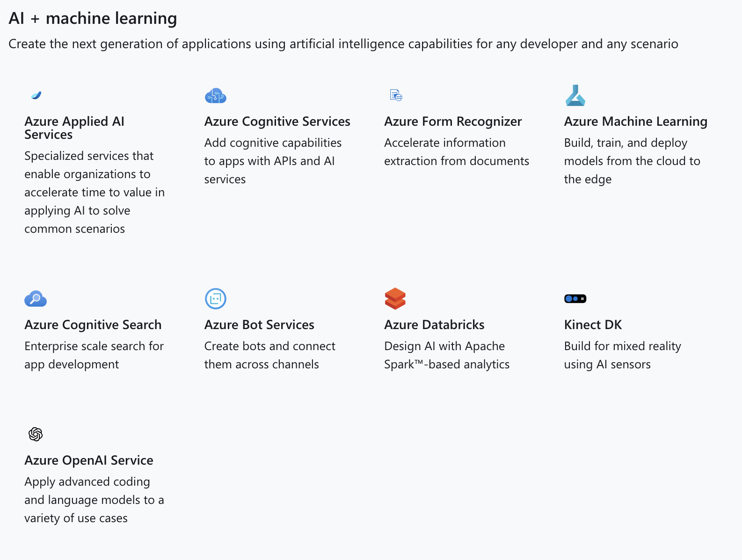
Task: Click the Azure Applied AI Services icon
Action: (36, 95)
